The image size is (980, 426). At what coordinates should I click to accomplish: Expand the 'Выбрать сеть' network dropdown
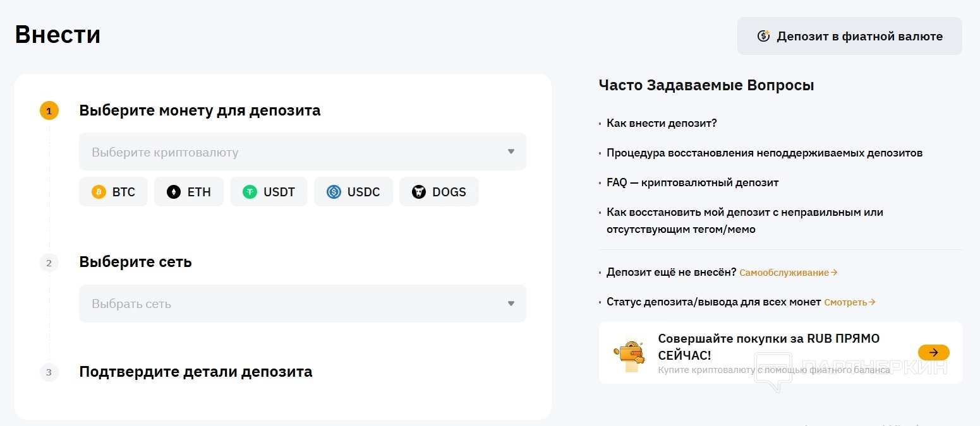click(x=291, y=304)
